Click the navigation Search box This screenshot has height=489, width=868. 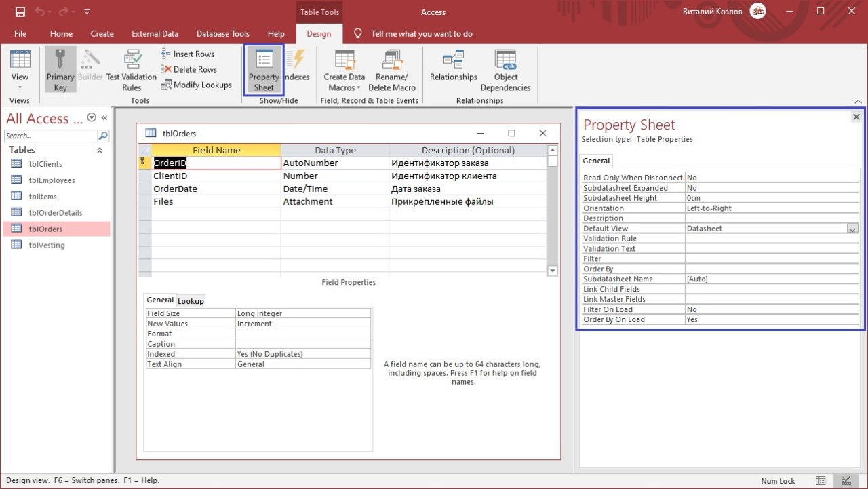tap(51, 136)
